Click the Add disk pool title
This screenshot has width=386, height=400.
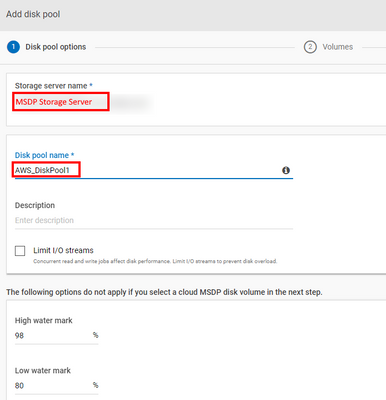tap(33, 14)
